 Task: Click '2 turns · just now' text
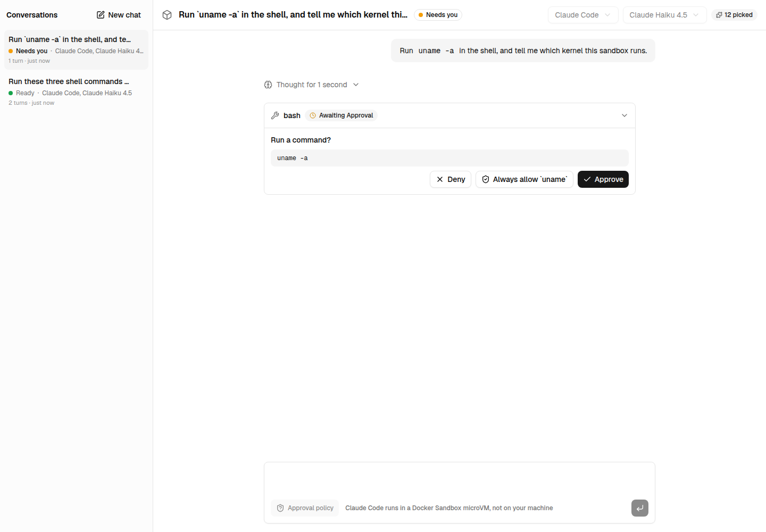(31, 103)
